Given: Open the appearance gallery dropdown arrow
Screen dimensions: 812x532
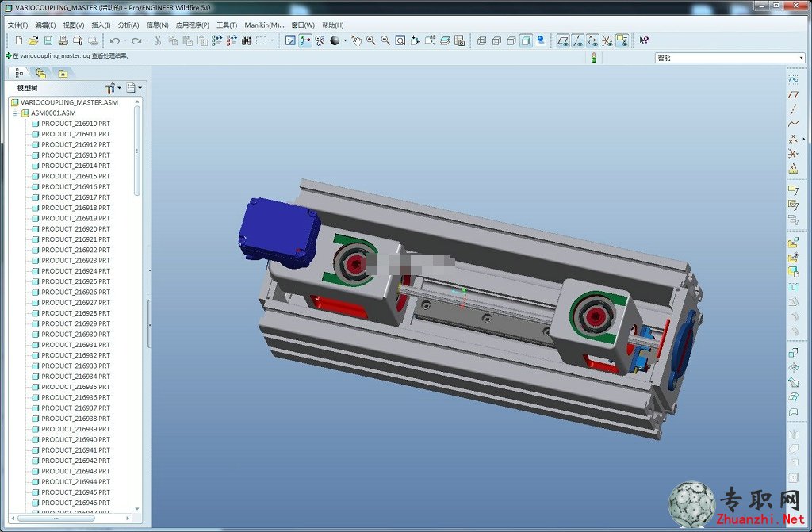Looking at the screenshot, I should click(345, 40).
